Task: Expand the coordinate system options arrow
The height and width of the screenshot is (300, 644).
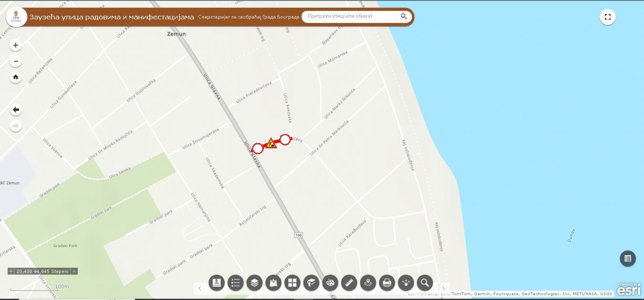Action: pyautogui.click(x=74, y=271)
